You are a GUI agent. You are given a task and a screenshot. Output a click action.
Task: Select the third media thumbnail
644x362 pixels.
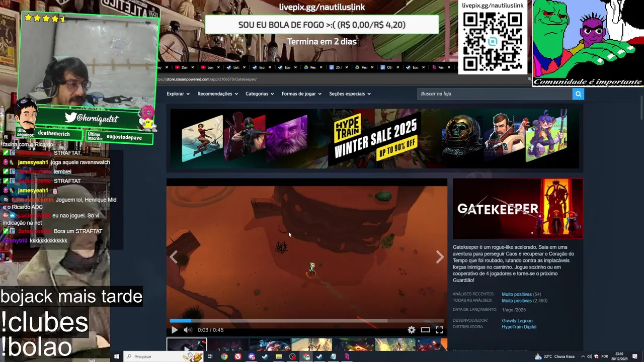tap(269, 344)
